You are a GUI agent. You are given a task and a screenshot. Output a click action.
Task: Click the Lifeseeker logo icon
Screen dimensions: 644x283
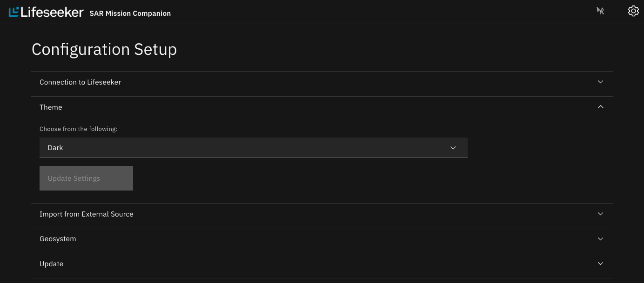click(x=14, y=12)
